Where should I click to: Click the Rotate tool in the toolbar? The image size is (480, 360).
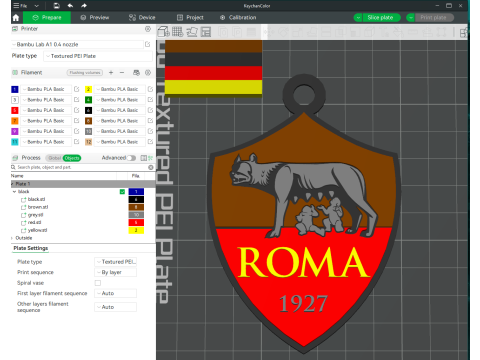click(283, 32)
